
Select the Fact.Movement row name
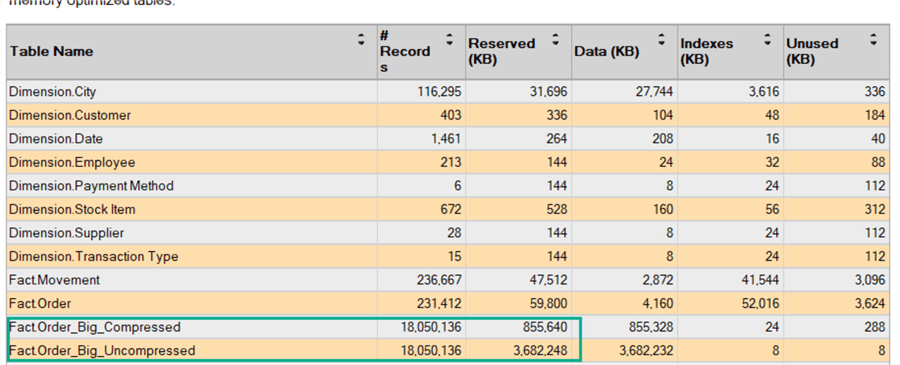click(54, 280)
